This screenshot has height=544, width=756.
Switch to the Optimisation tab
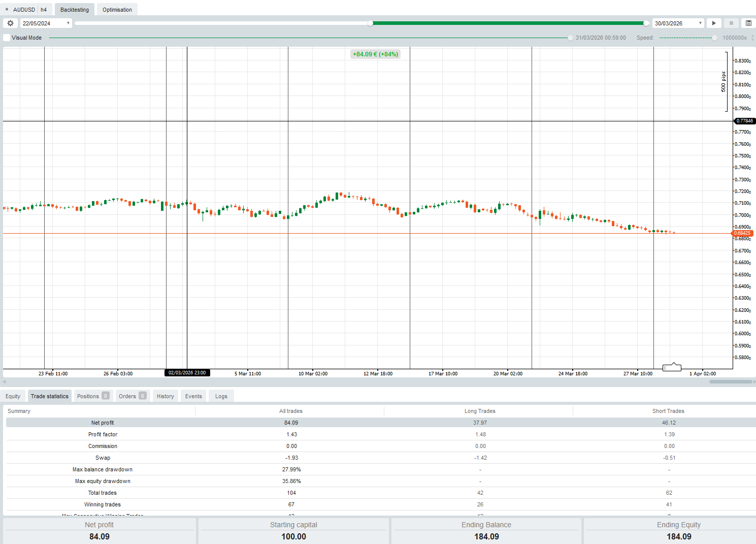point(117,9)
